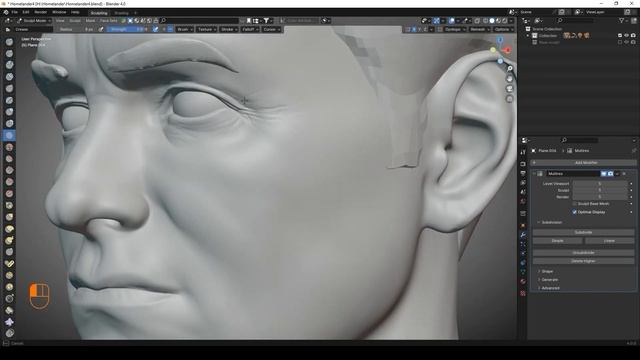Click the hand pan view gizmo

[x=509, y=79]
